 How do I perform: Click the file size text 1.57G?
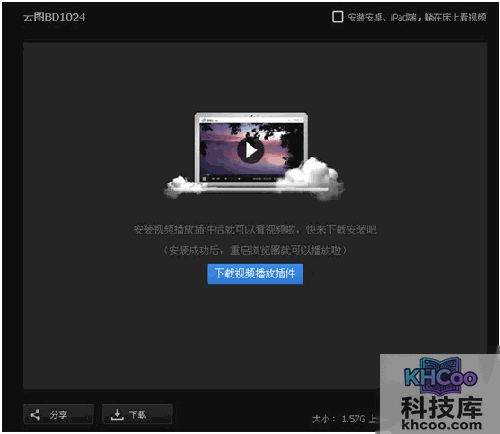pos(353,419)
